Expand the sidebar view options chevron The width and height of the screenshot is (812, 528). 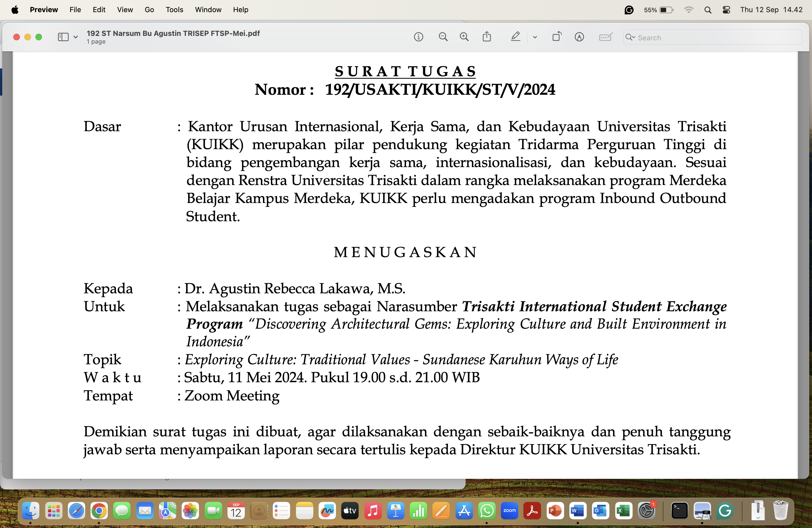[76, 37]
